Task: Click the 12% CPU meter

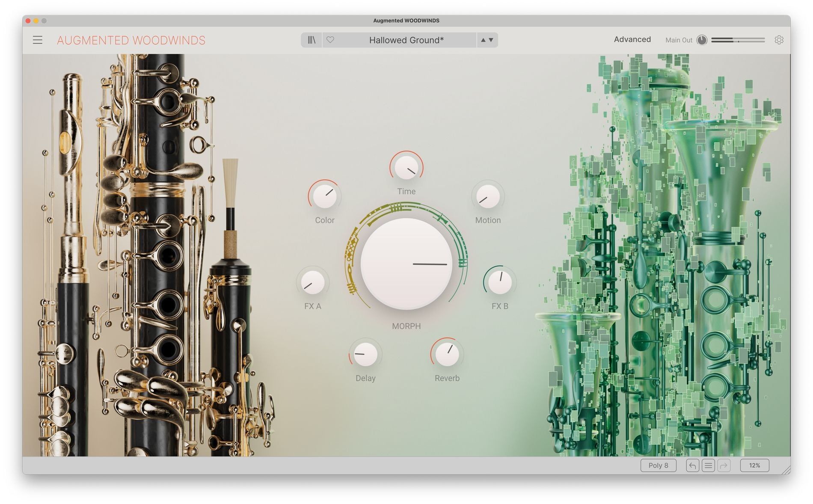Action: (x=754, y=465)
